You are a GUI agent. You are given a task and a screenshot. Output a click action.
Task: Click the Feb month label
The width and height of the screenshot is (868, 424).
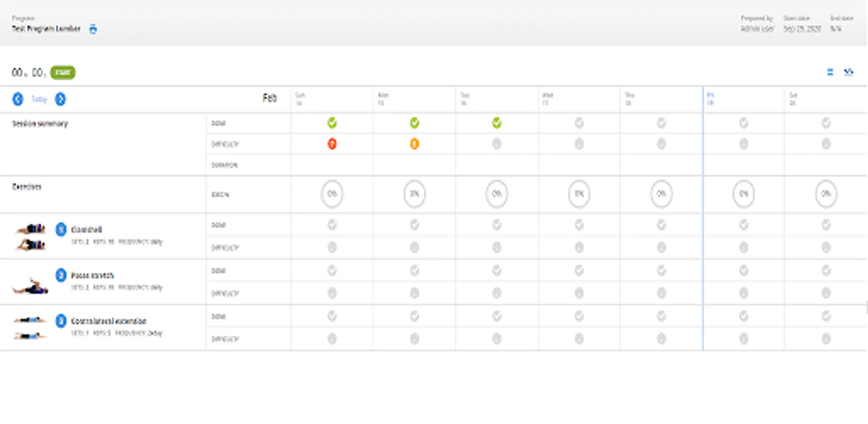(x=269, y=98)
